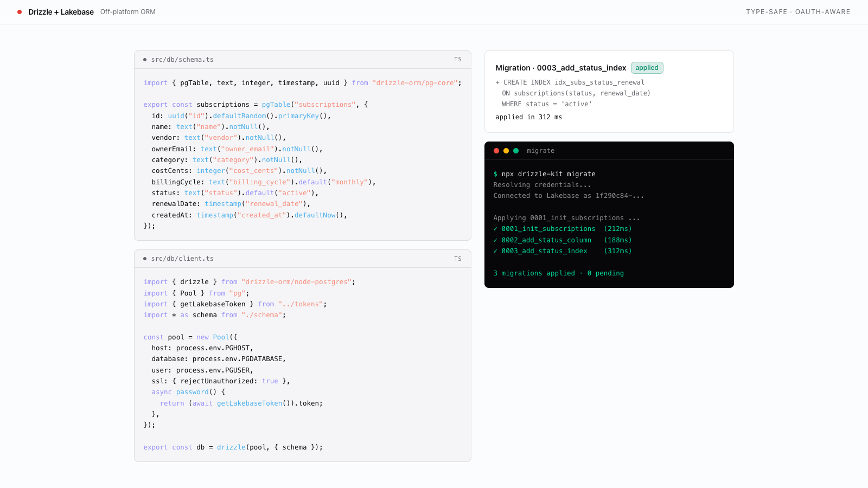Screen dimensions: 868x488
Task: Click the ✓ 0001_init_subscriptions (212ms) line
Action: [x=563, y=229]
